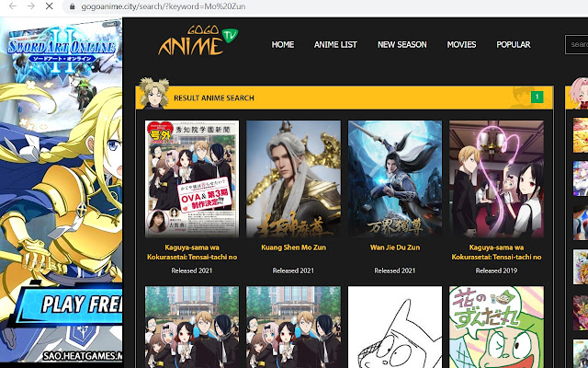The height and width of the screenshot is (368, 588).
Task: Open the white cartoon sketch poster thumbnail
Action: tap(395, 328)
